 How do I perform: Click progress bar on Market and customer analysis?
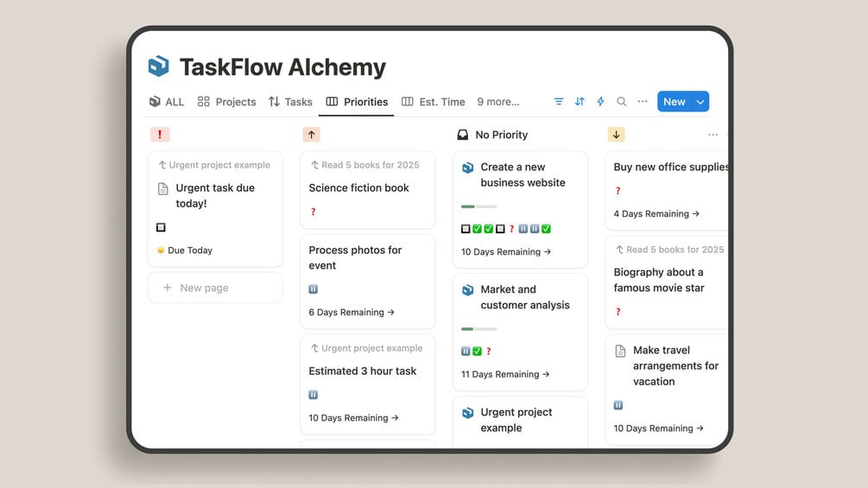point(478,329)
